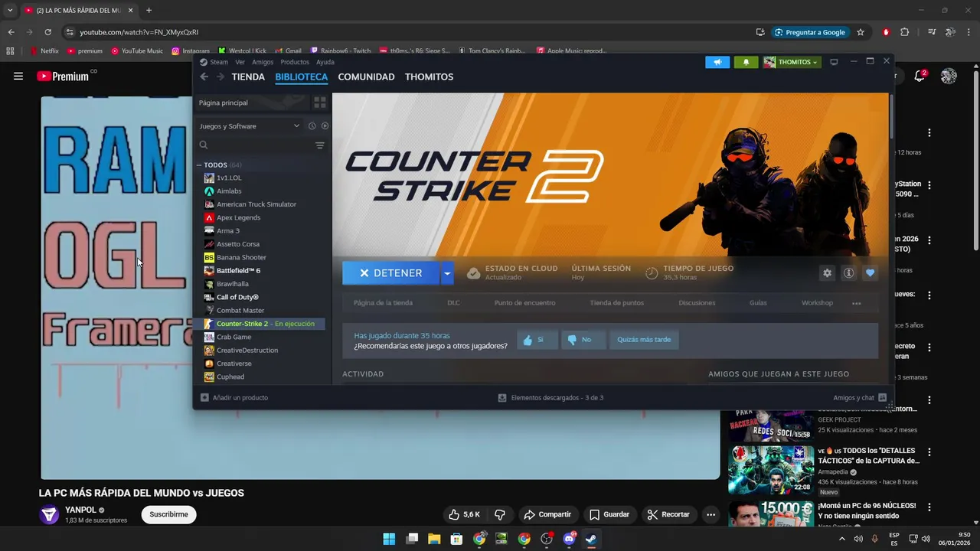Click Compartir on YouTube video
This screenshot has width=980, height=551.
pyautogui.click(x=547, y=514)
